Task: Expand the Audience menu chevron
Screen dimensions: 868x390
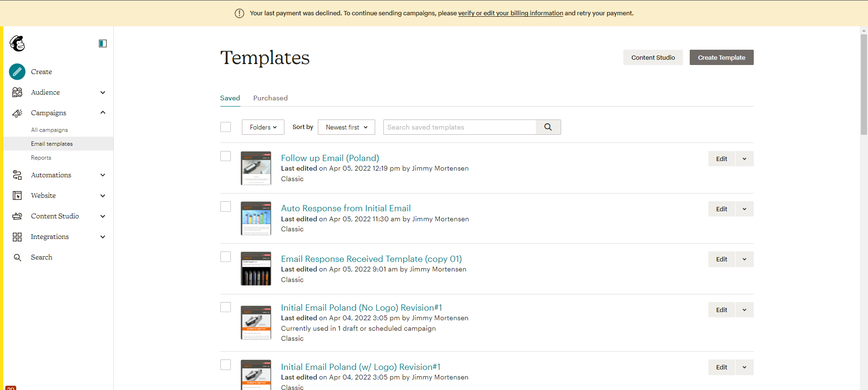Action: 103,92
